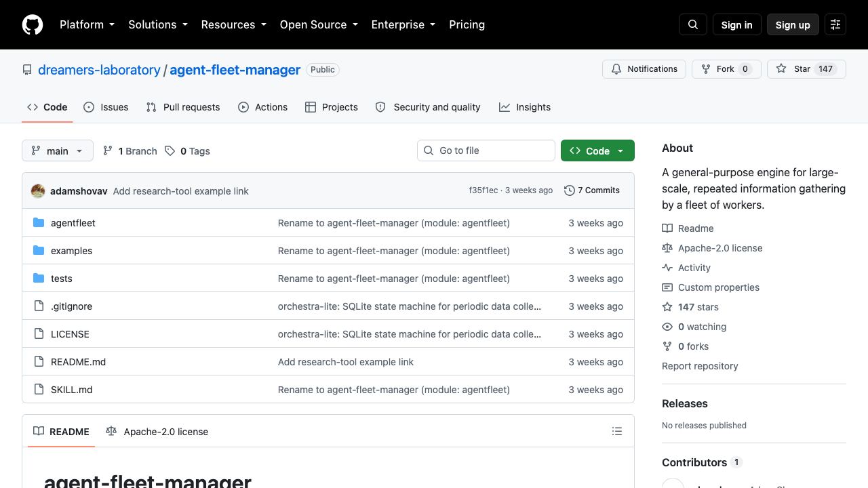Click the scales icon beside Apache-2.0 license in About
This screenshot has width=868, height=488.
(x=667, y=248)
